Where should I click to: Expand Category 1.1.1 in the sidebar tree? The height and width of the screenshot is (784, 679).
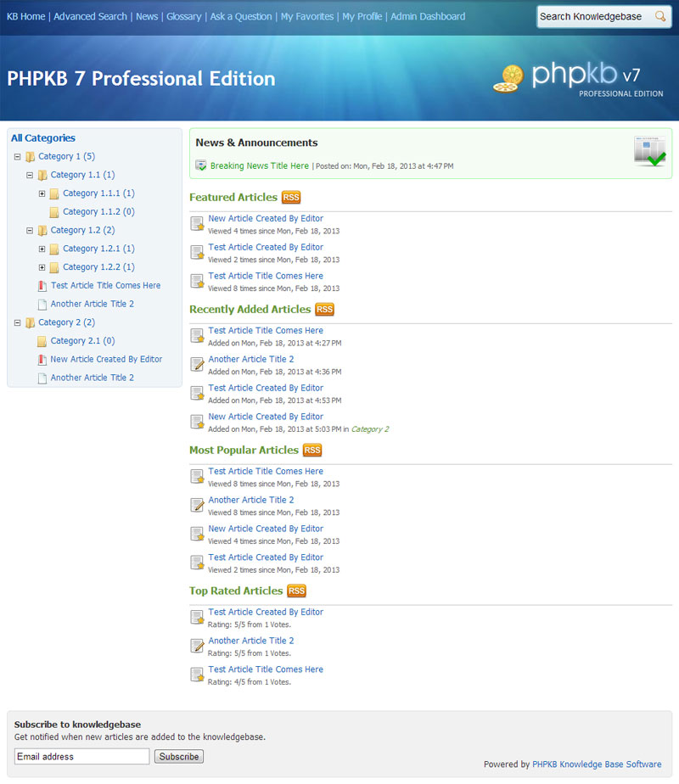tap(42, 193)
